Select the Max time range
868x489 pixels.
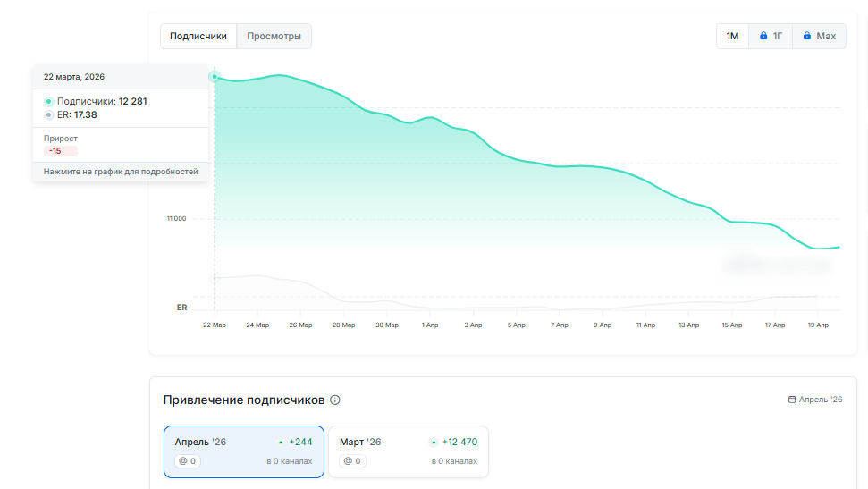pos(819,37)
